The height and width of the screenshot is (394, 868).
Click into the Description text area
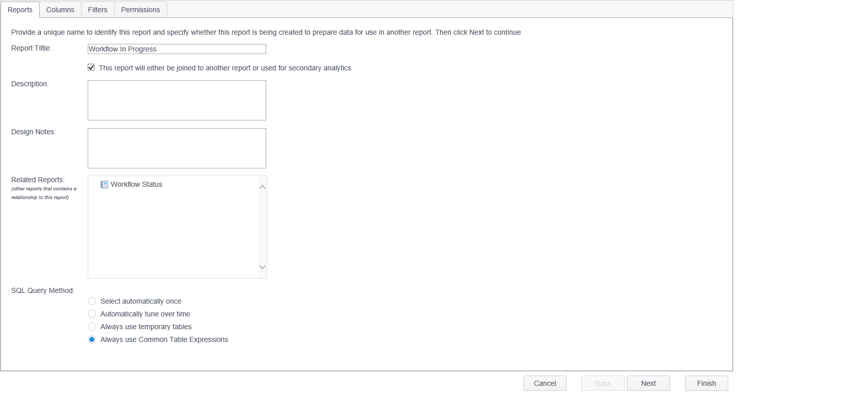[176, 100]
